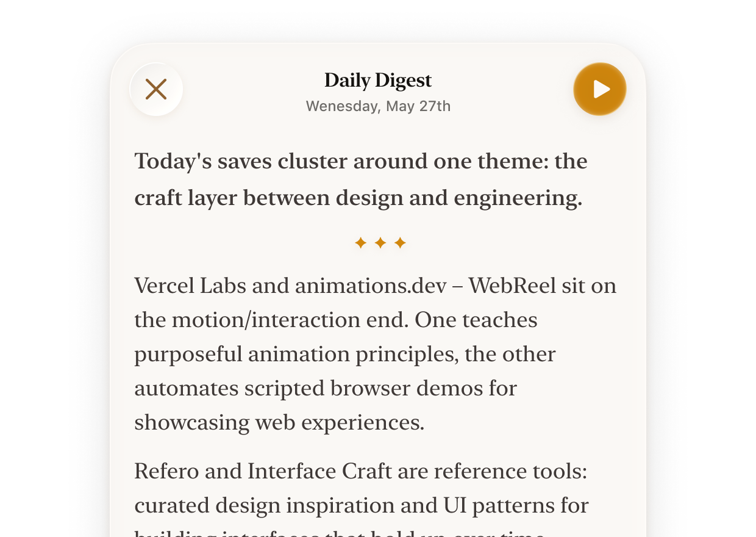Viewport: 756px width, 537px height.
Task: Select the Wenesday, May 27th date
Action: coord(378,106)
